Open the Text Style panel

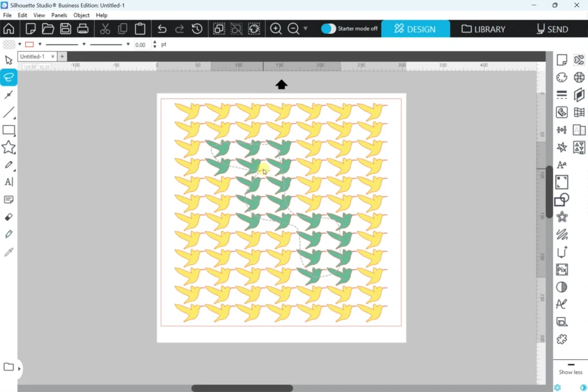point(562,165)
